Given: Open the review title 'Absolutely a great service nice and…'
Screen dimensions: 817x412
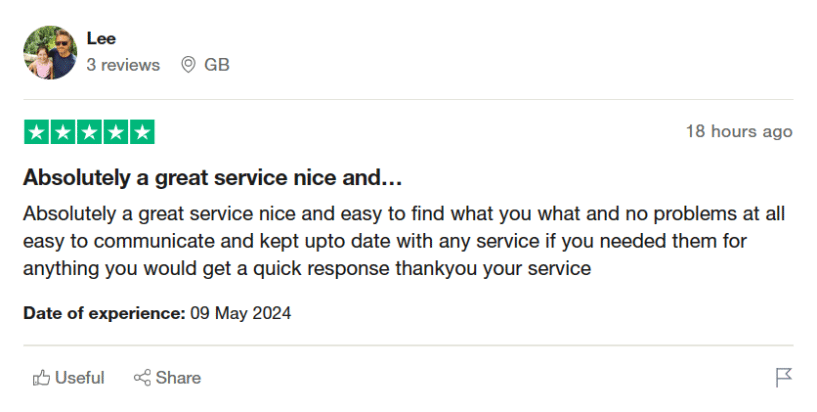Looking at the screenshot, I should tap(212, 178).
